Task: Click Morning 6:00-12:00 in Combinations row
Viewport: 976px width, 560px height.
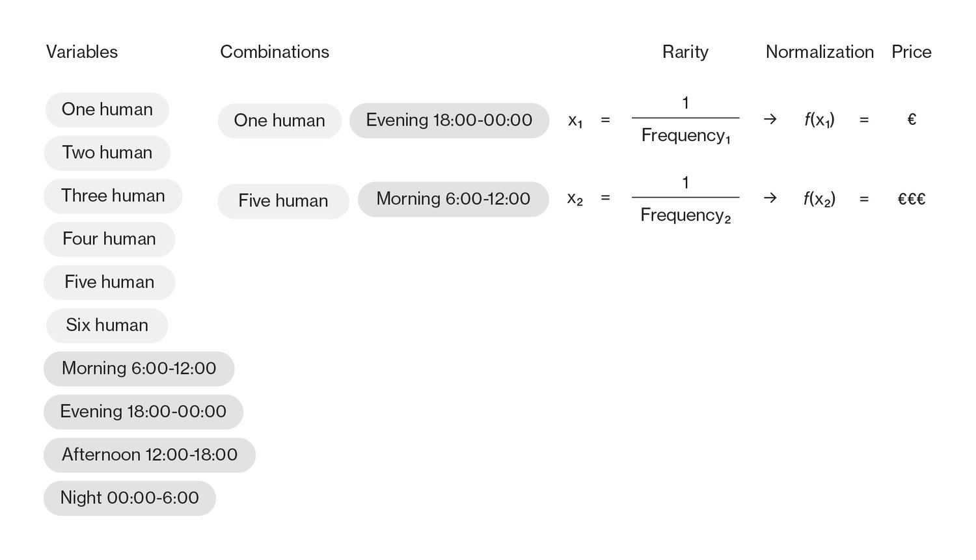Action: pos(454,199)
